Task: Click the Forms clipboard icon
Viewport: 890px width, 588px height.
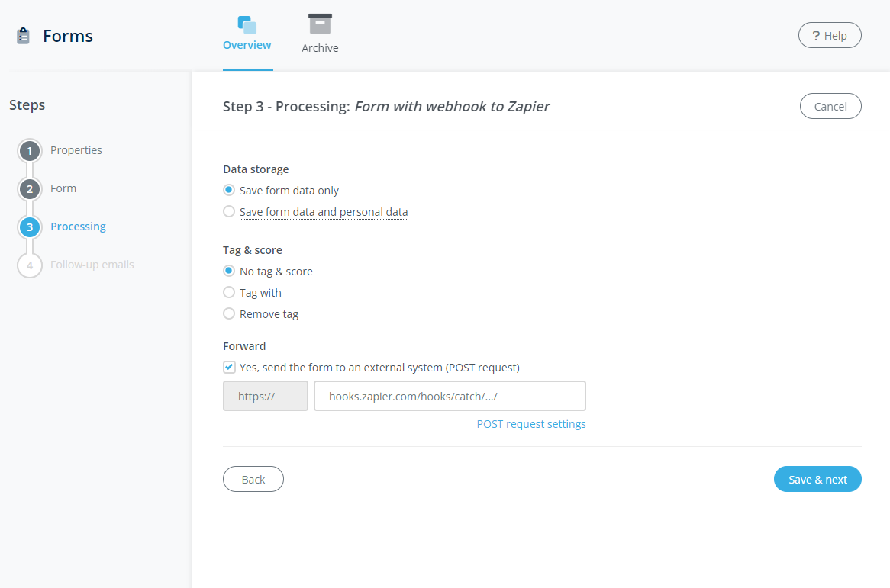Action: tap(22, 35)
